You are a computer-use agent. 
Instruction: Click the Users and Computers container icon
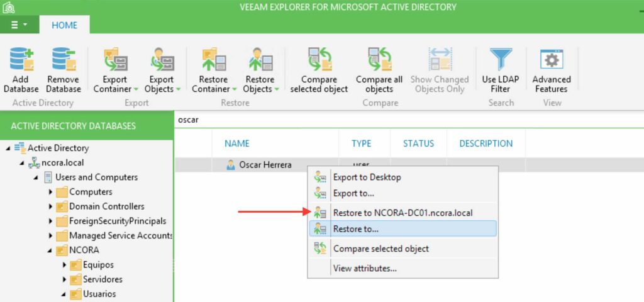pyautogui.click(x=48, y=177)
